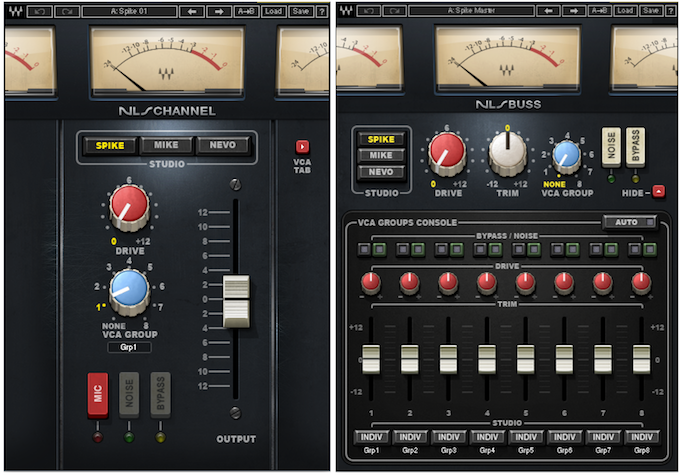Redo in the NLS Channel toolbar

coord(67,12)
